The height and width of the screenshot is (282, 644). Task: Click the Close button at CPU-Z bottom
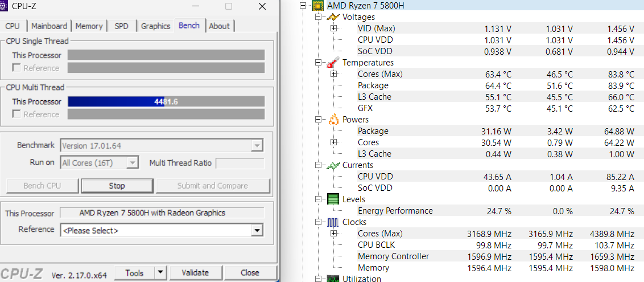point(250,273)
